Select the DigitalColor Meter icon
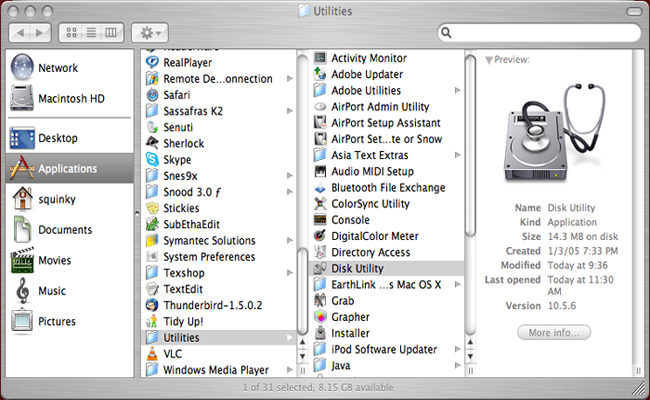 click(320, 236)
